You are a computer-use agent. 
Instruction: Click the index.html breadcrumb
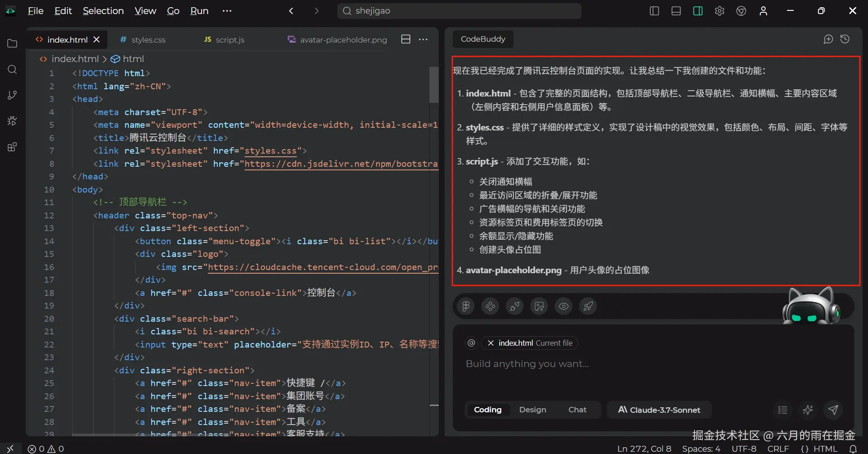coord(69,59)
